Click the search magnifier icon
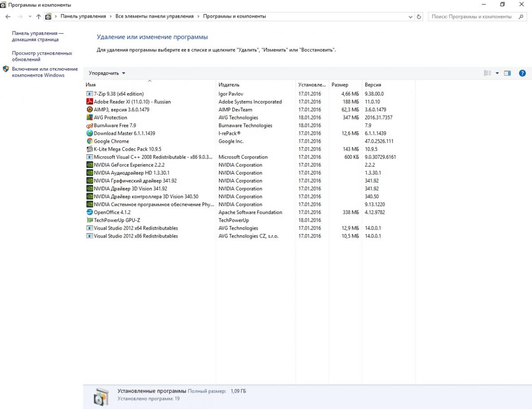 point(521,16)
